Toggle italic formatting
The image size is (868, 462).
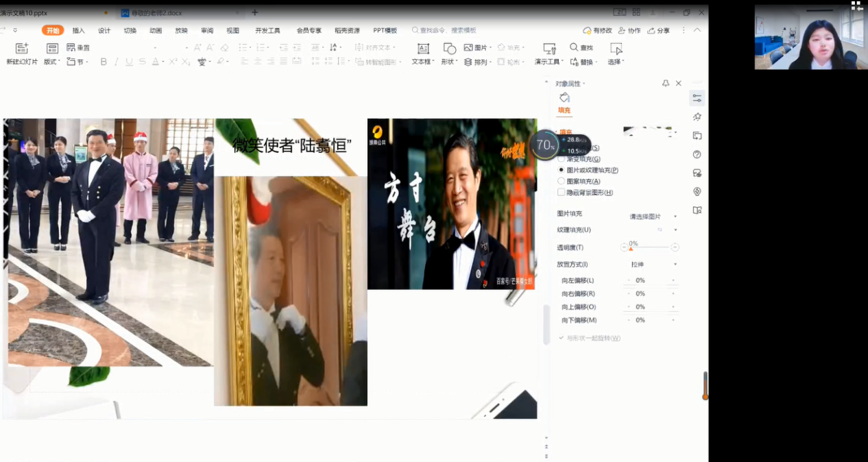(x=117, y=62)
